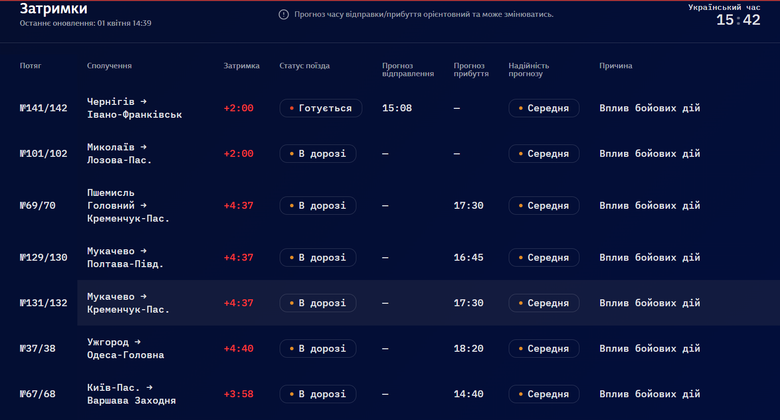This screenshot has height=420, width=780.
Task: Click the Затримка column header
Action: click(241, 66)
